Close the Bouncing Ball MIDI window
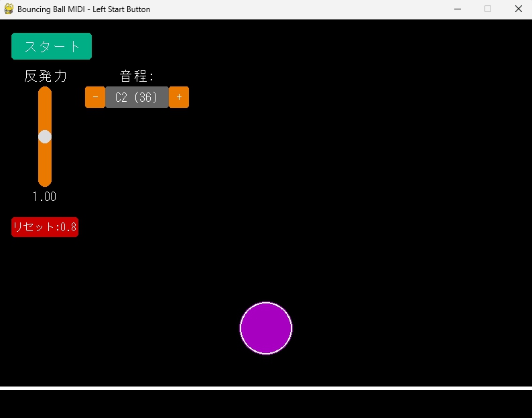Image resolution: width=532 pixels, height=418 pixels. (518, 9)
